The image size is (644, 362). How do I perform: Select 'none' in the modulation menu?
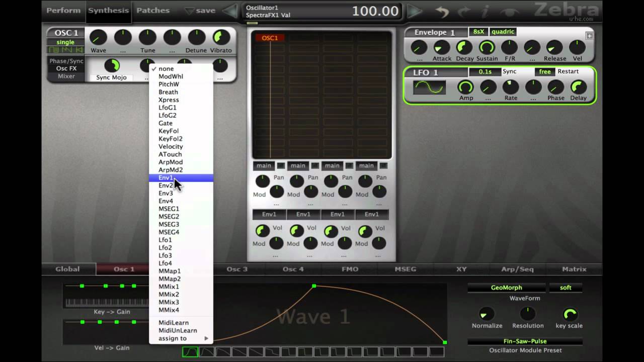point(181,69)
